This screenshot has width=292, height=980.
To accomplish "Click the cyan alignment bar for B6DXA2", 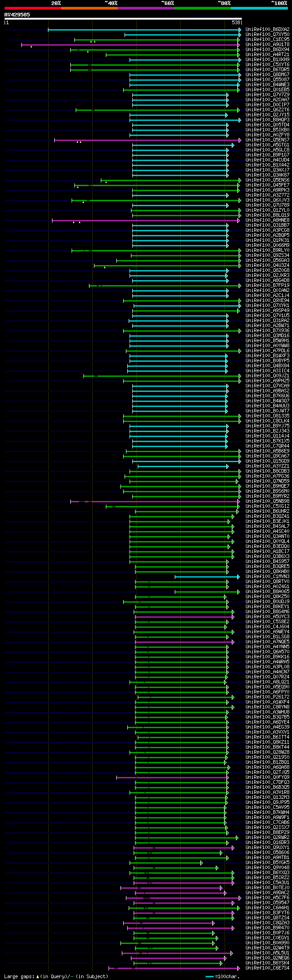I will pyautogui.click(x=145, y=30).
